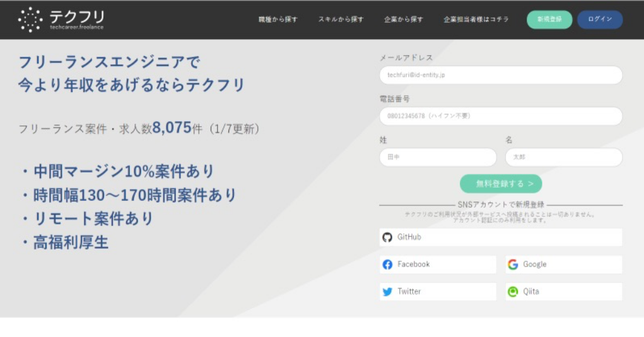Click the green 新規登録 button
Viewport: 644px width, 337px height.
(x=549, y=20)
